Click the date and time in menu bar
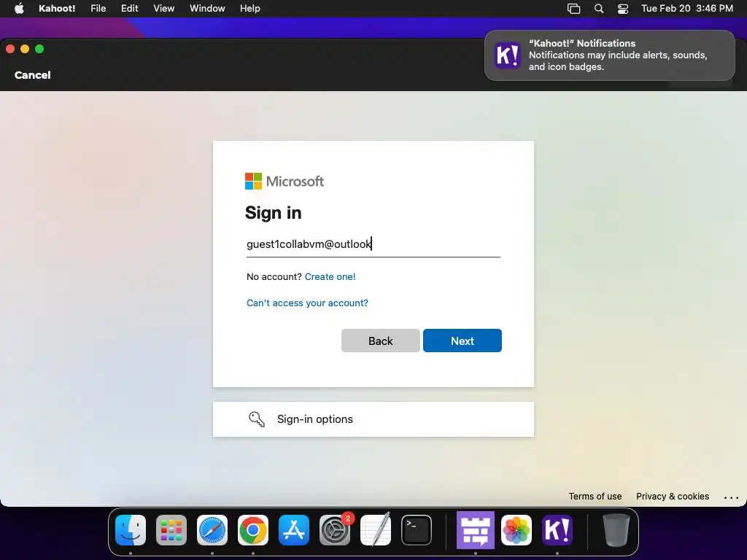 click(687, 8)
